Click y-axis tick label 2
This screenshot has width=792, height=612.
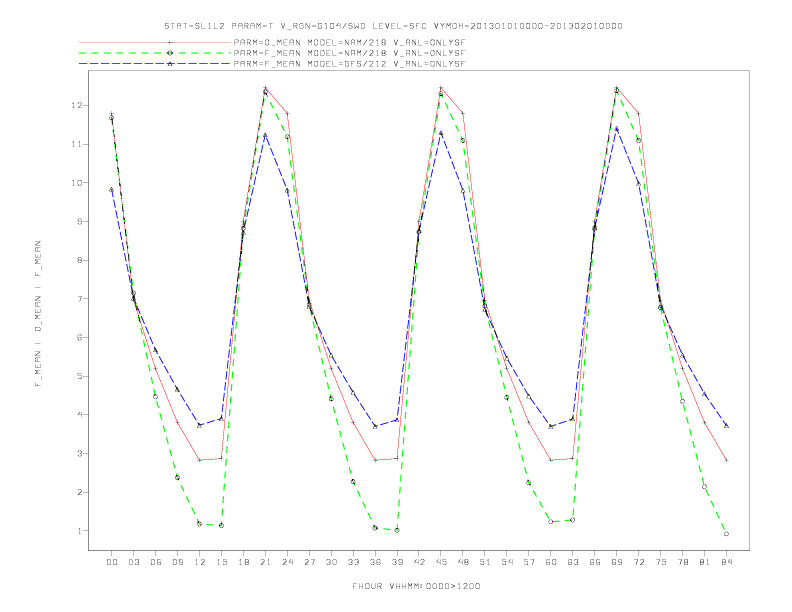pyautogui.click(x=79, y=492)
